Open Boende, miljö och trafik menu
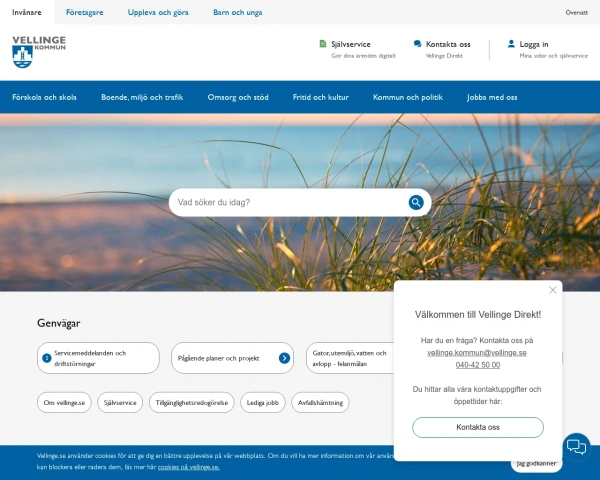The width and height of the screenshot is (600, 480). point(142,97)
